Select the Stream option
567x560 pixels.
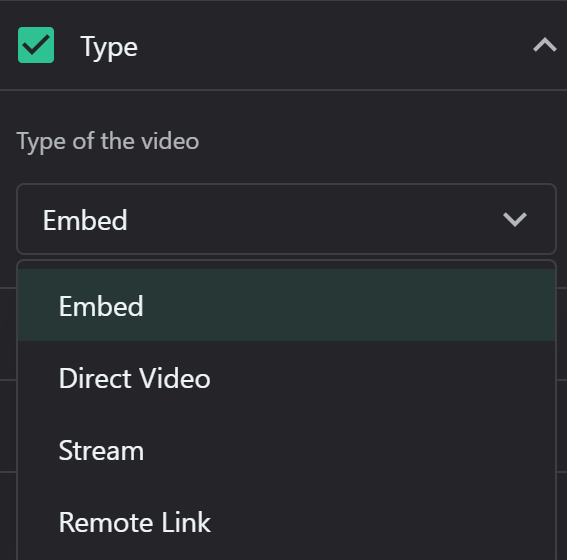click(286, 450)
